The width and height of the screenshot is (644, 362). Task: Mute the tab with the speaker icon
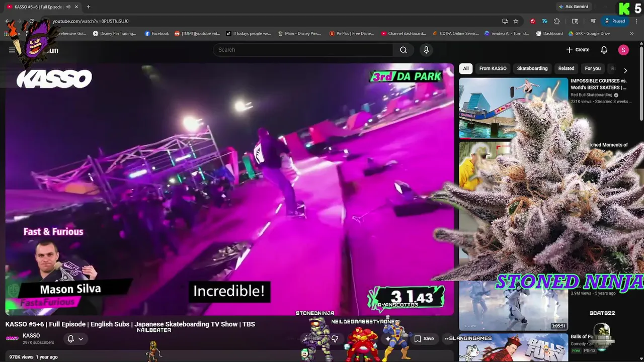[68, 7]
